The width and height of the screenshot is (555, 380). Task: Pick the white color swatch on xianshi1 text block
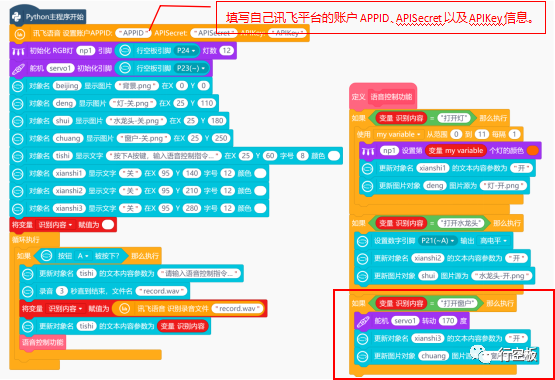click(260, 173)
